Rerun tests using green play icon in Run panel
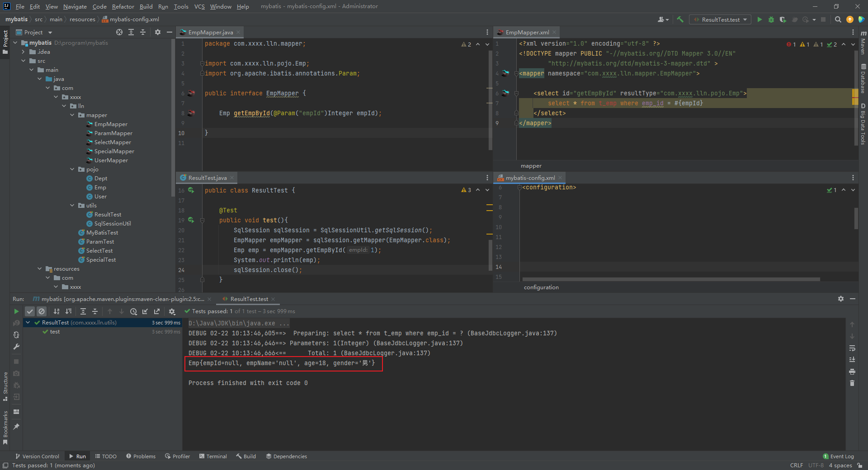Viewport: 868px width, 470px height. point(16,311)
